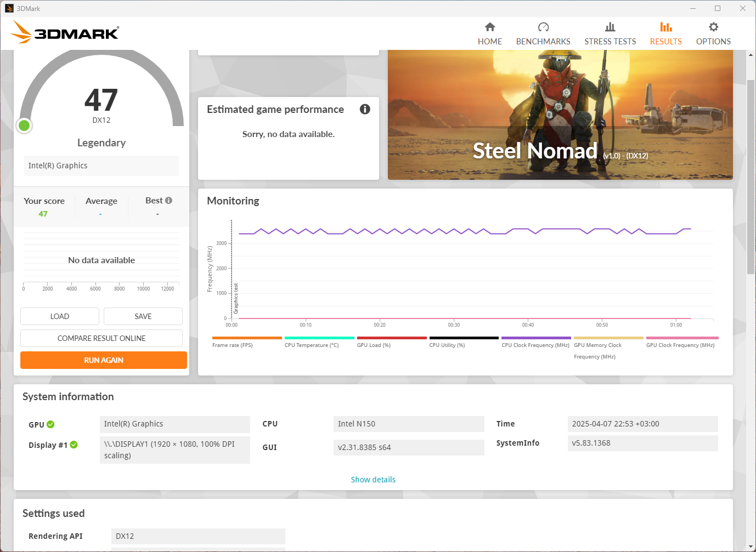Click the CPU Clock Frequency purple swatch

tap(535, 338)
